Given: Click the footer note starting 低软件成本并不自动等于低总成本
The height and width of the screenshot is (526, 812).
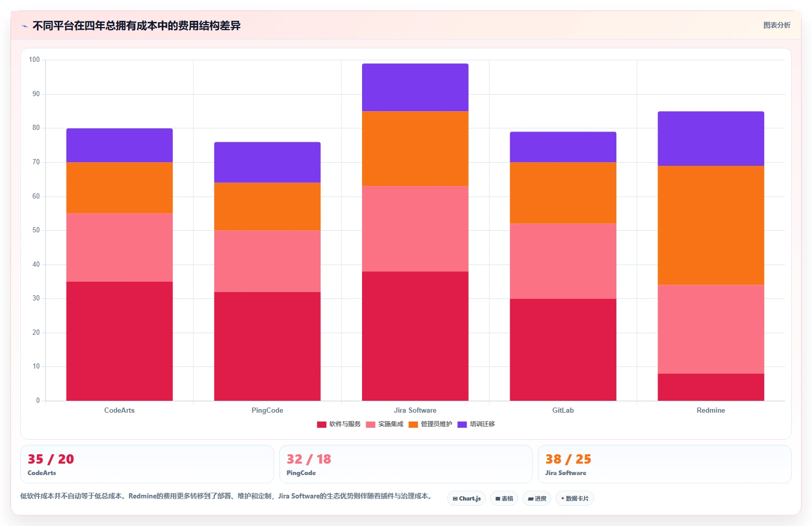Looking at the screenshot, I should (x=226, y=496).
